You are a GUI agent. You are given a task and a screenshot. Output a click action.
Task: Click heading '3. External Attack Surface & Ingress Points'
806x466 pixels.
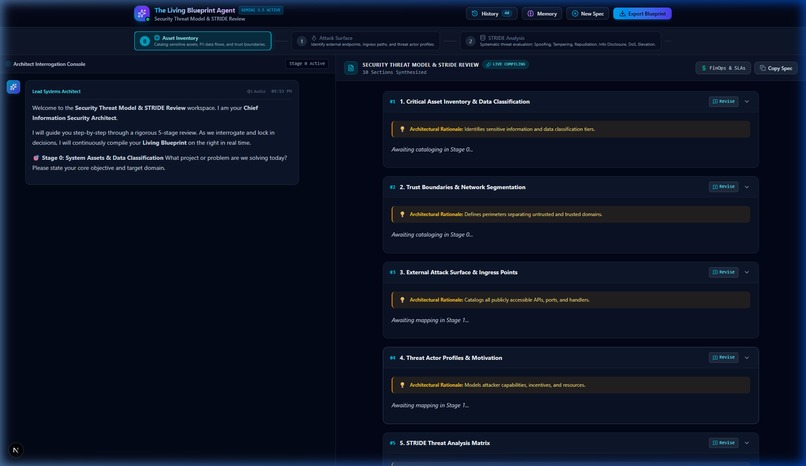coord(459,272)
